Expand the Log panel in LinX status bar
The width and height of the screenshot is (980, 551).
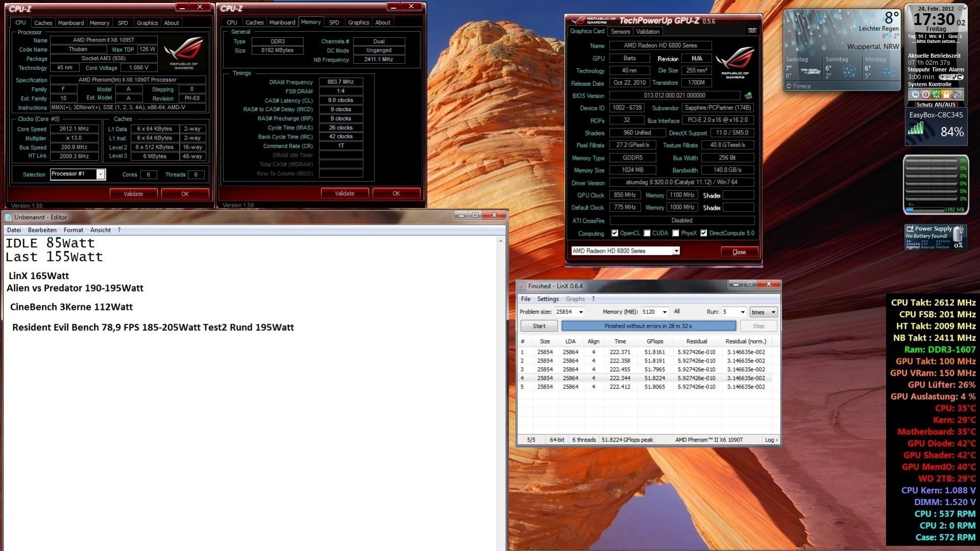click(x=771, y=440)
